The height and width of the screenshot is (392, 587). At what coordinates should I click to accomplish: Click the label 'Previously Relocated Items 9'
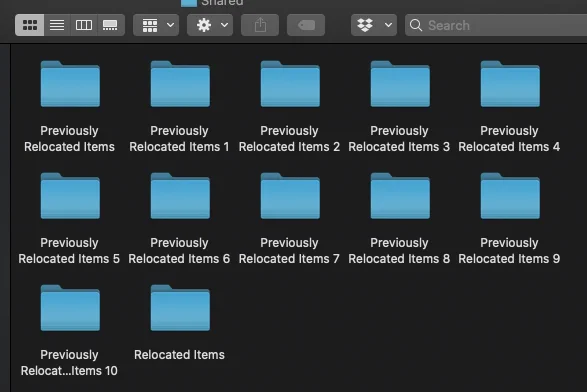click(509, 250)
